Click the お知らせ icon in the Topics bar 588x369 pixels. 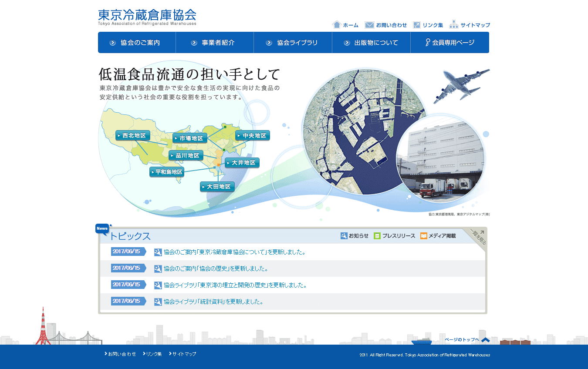pos(344,235)
